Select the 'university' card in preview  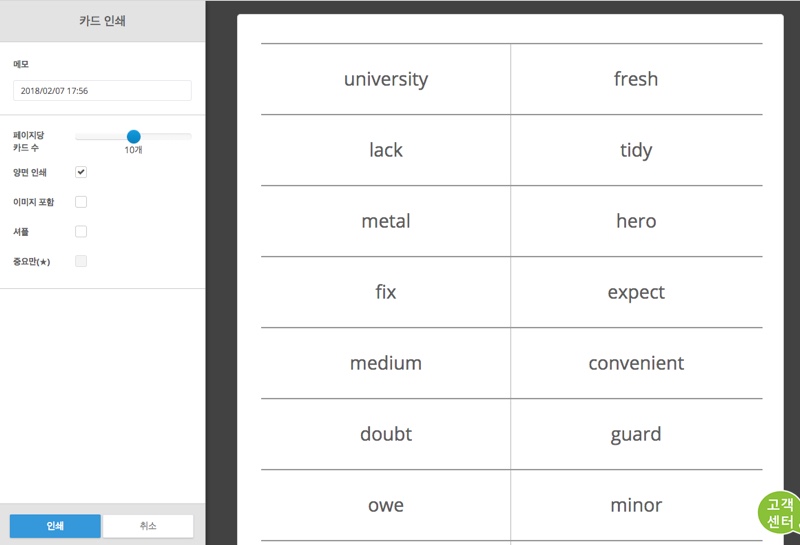pos(386,79)
